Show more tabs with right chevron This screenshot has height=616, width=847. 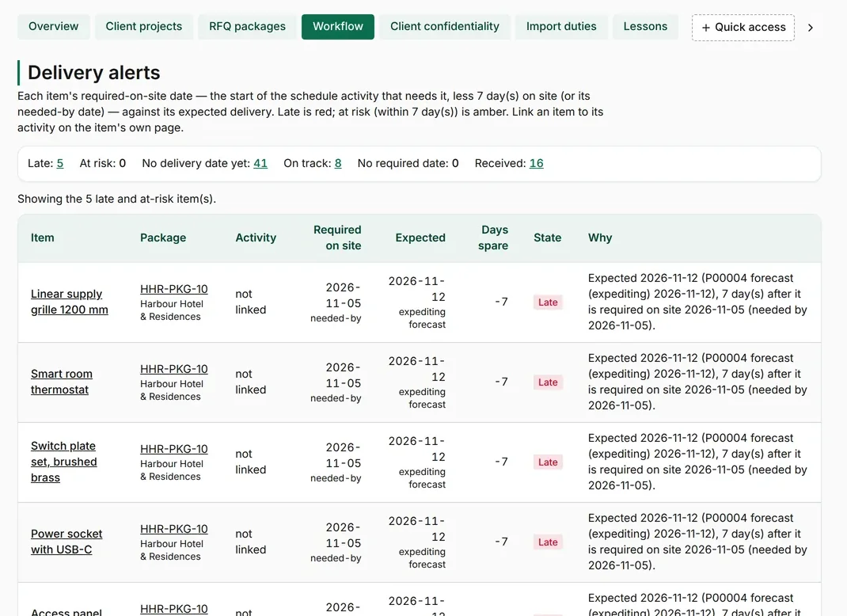[811, 28]
